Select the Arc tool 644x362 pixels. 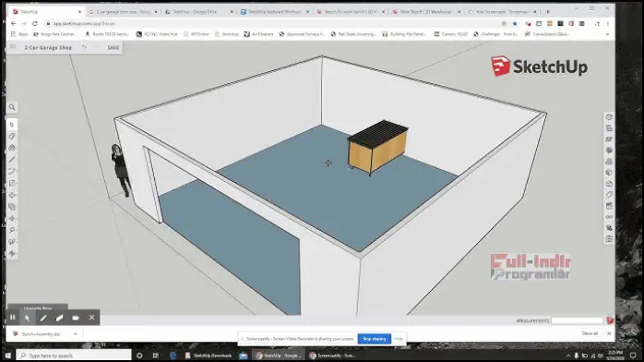[x=12, y=172]
